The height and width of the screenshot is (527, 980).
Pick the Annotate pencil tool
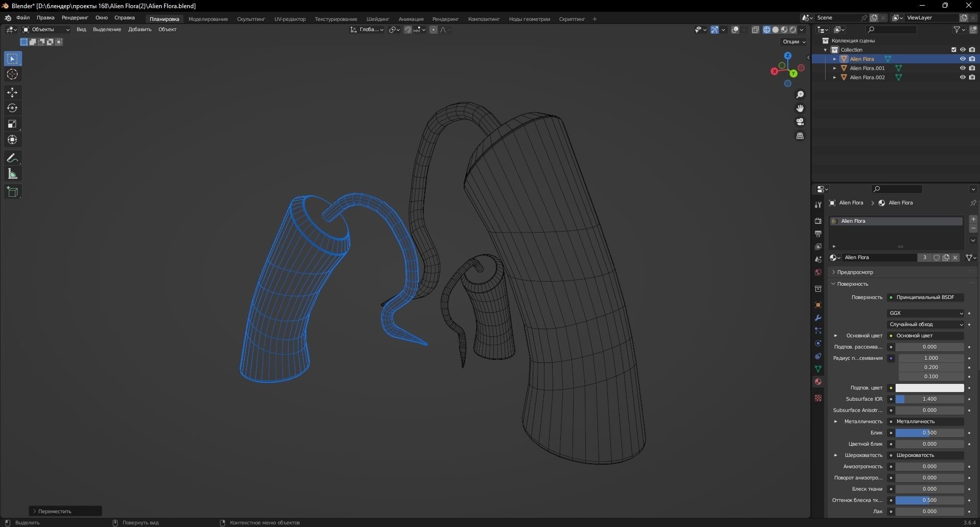(12, 158)
